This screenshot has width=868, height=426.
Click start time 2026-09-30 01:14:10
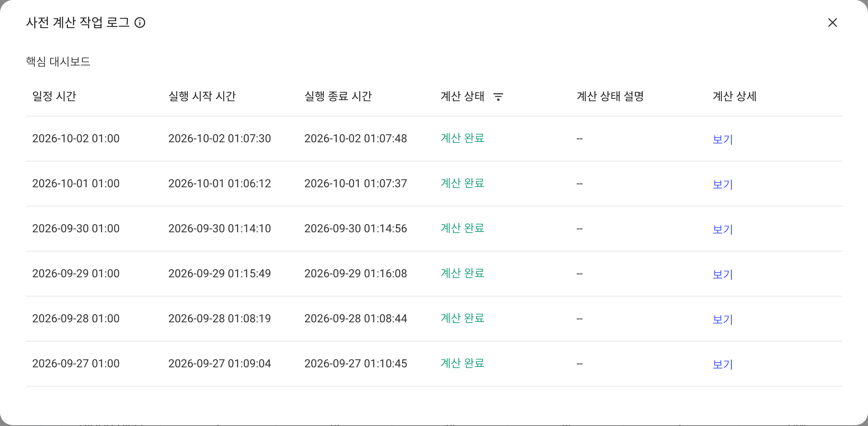220,229
